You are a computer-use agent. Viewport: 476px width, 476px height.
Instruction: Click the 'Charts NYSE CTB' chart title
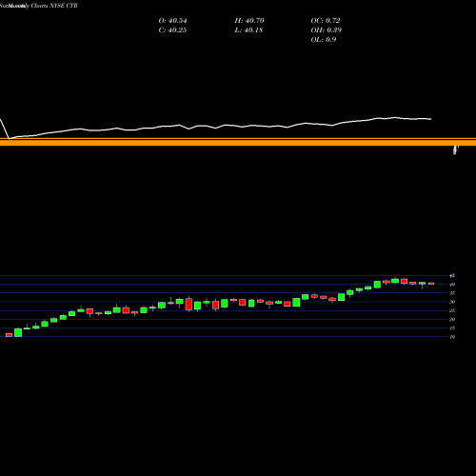point(54,6)
